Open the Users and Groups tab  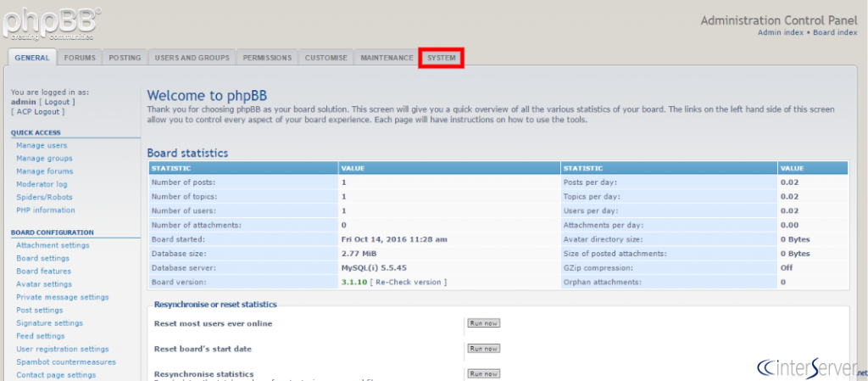tap(192, 58)
